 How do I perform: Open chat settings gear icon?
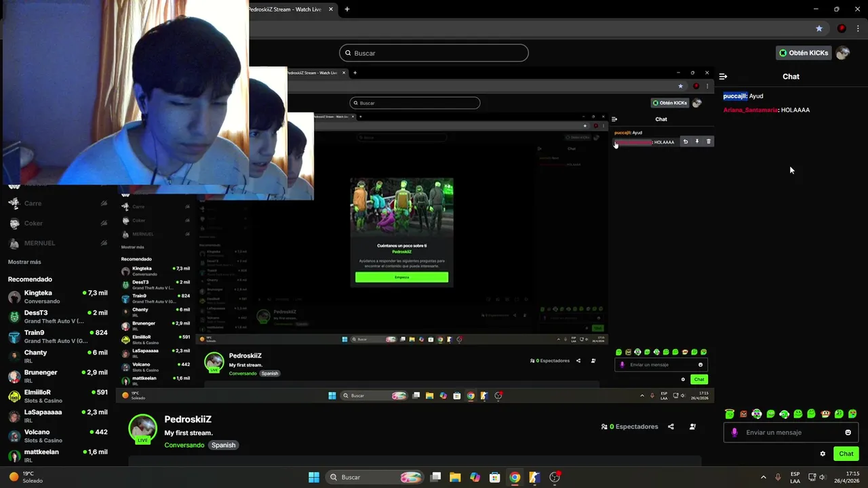coord(823,453)
